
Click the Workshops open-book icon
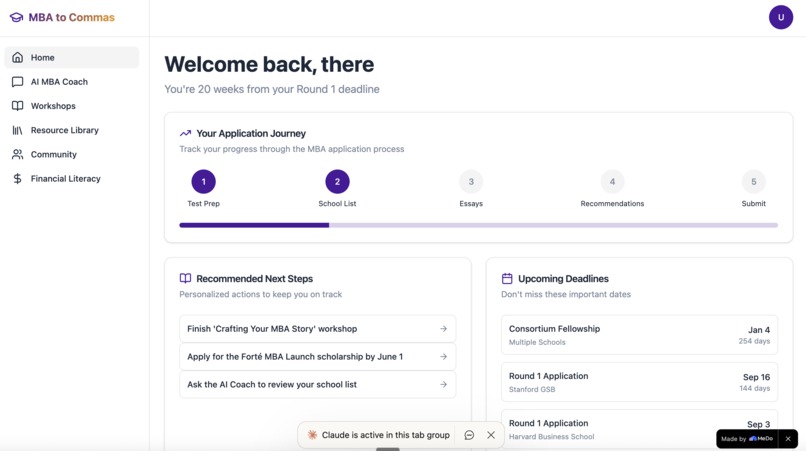coord(17,106)
